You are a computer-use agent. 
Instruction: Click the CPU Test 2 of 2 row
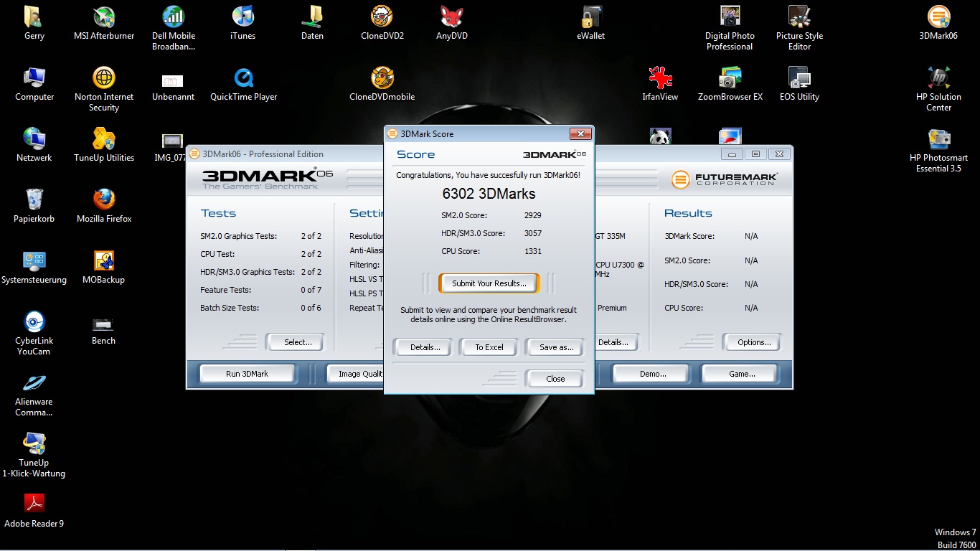pyautogui.click(x=260, y=254)
